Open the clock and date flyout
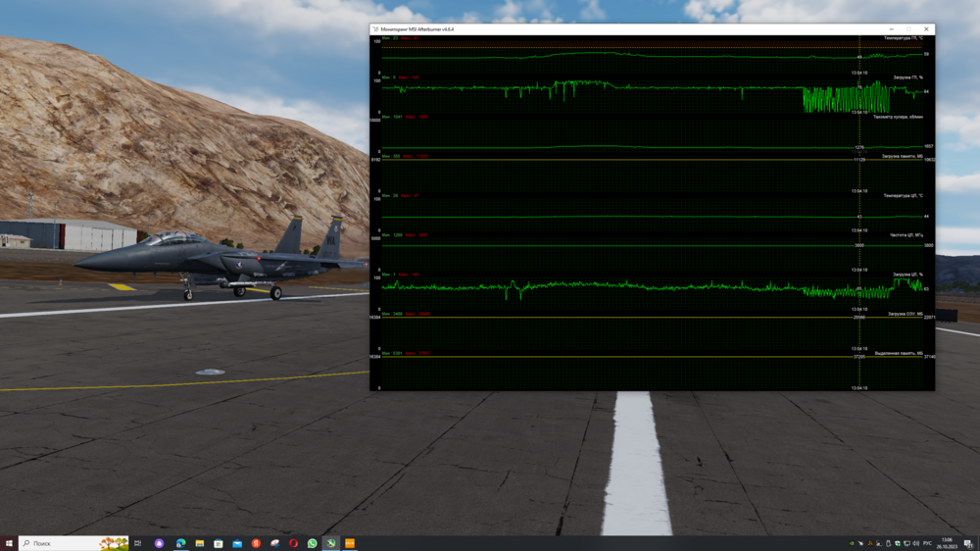Screen dimensions: 980x551 click(x=947, y=543)
